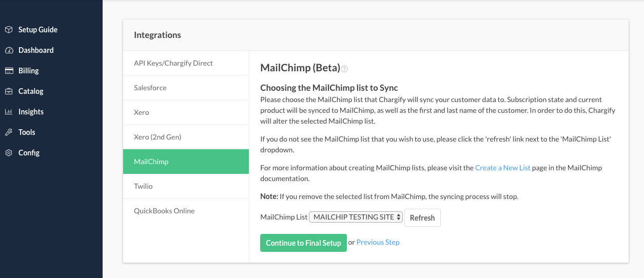This screenshot has height=278, width=644.
Task: Switch to API Keys/Chargify Direct integration
Action: click(x=173, y=63)
